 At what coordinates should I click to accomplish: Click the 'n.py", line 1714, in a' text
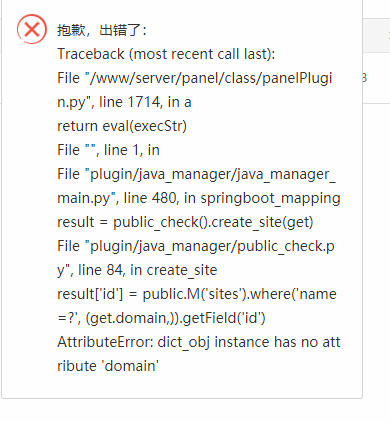124,102
